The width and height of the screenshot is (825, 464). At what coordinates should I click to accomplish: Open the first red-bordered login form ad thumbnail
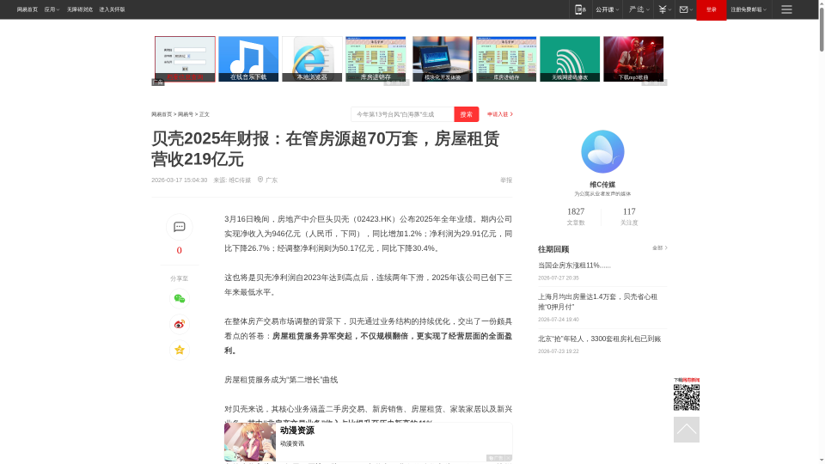click(185, 58)
